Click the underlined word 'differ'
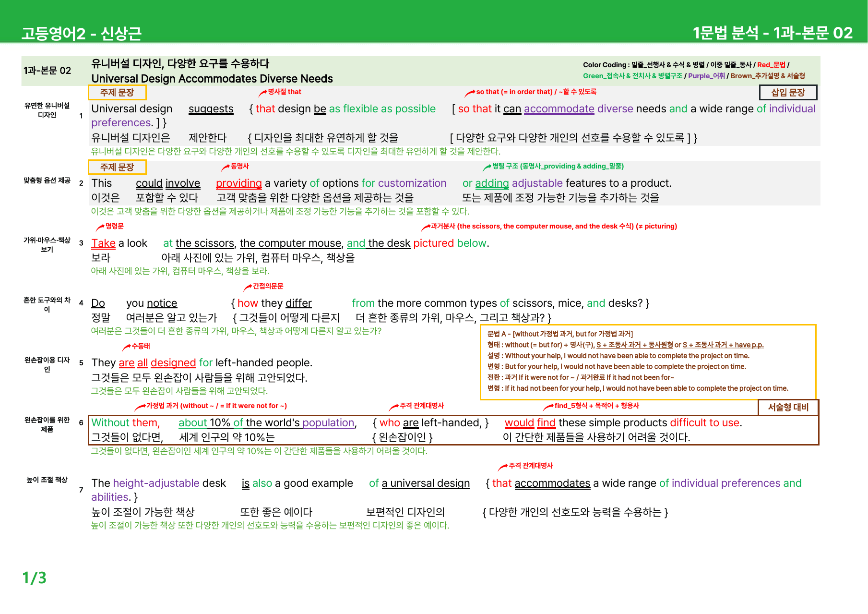 click(298, 303)
